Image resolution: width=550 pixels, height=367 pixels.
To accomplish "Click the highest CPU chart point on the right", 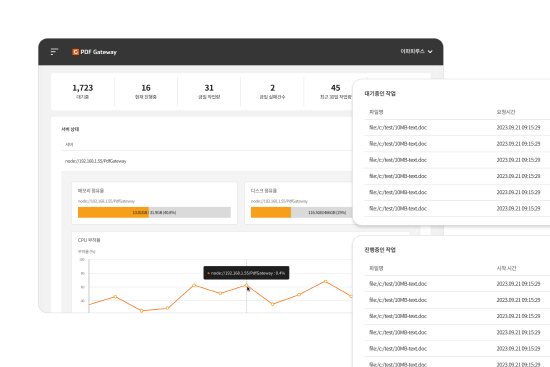I will point(326,281).
